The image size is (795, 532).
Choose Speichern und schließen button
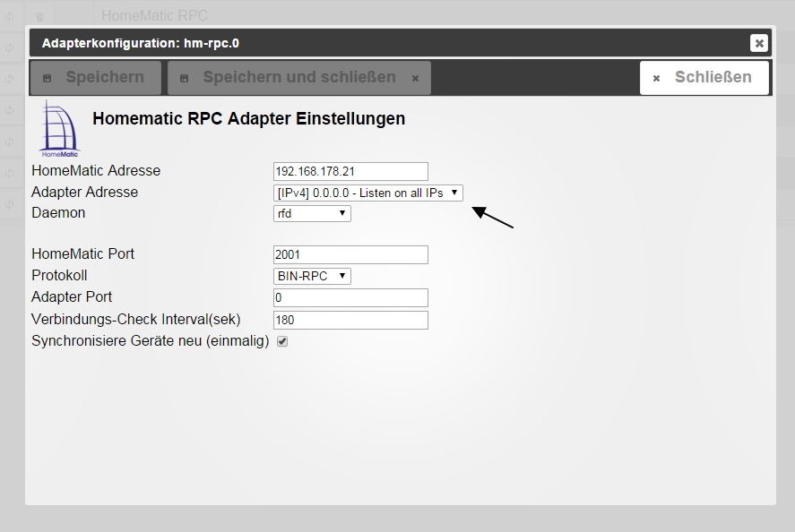click(x=299, y=78)
